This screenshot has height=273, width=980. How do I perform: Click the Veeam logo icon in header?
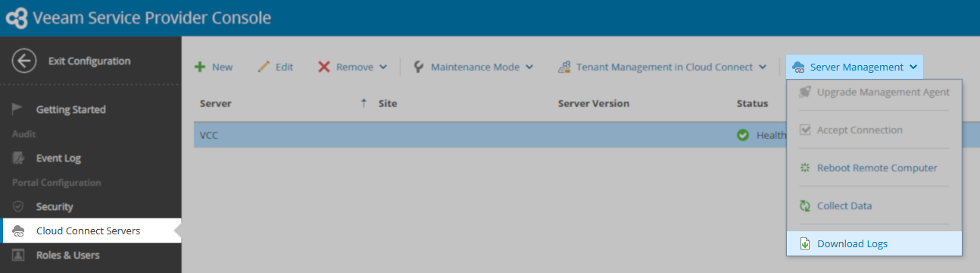pyautogui.click(x=17, y=17)
